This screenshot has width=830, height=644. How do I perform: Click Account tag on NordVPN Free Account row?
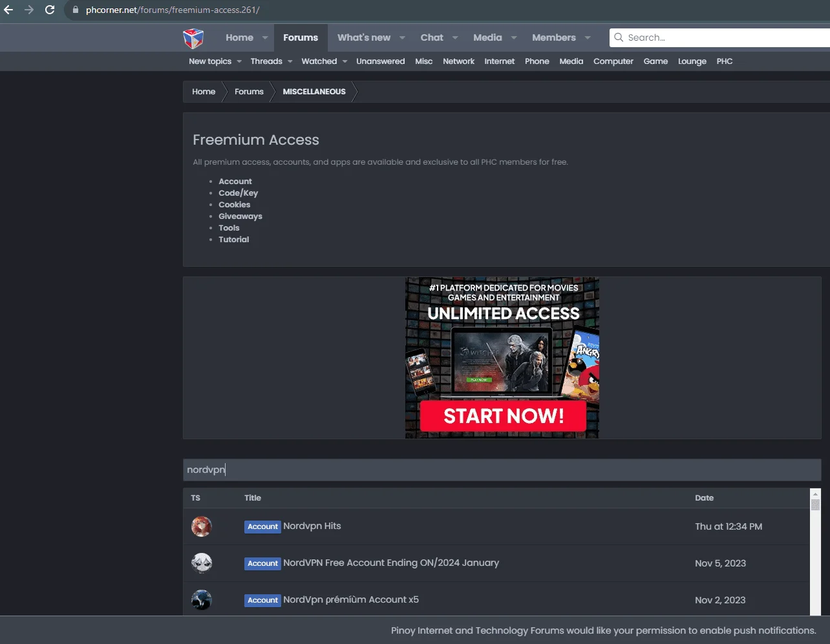click(x=262, y=563)
